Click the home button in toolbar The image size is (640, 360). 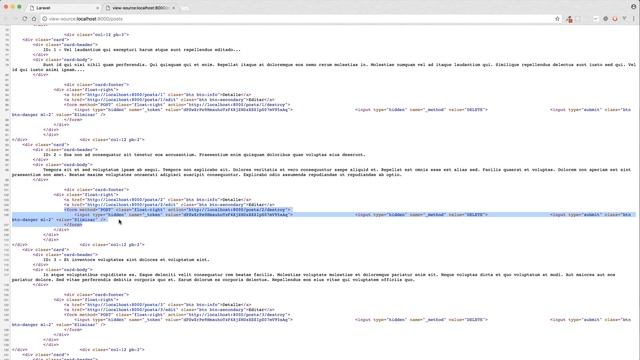pos(34,19)
